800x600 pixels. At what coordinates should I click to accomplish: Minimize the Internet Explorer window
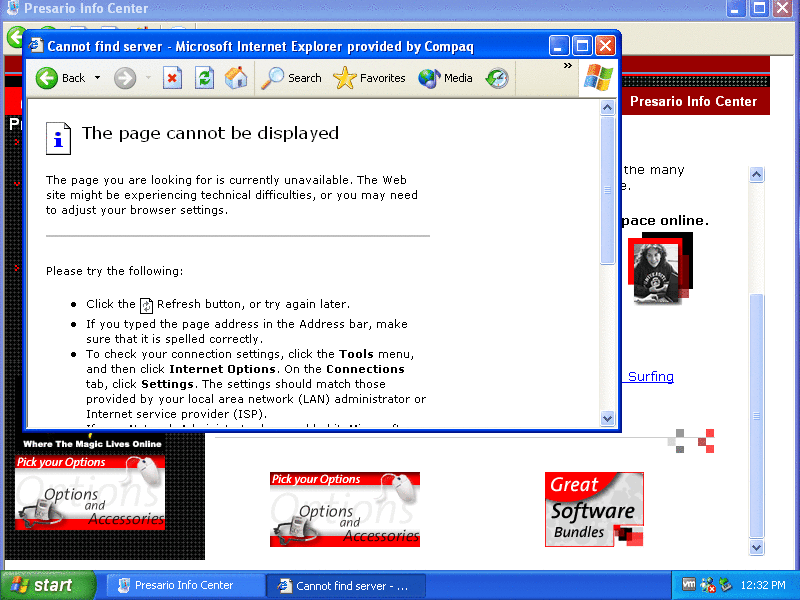[x=559, y=46]
